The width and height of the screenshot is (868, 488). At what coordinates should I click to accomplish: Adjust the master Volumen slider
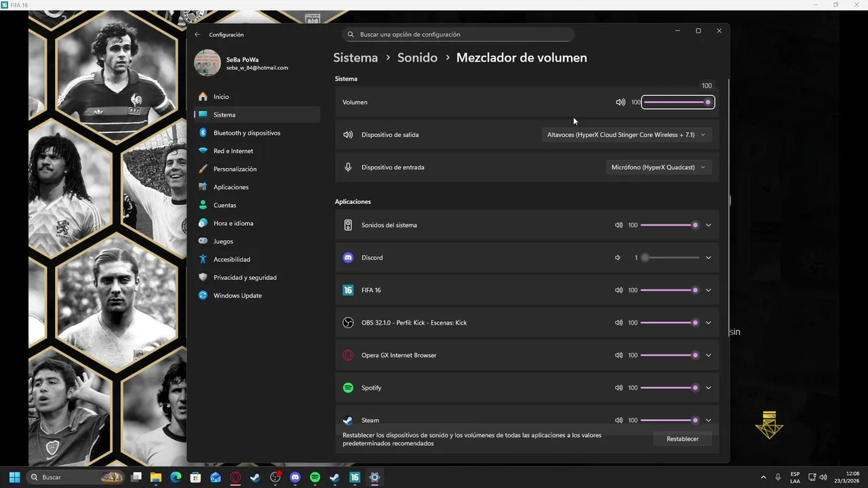pos(677,102)
